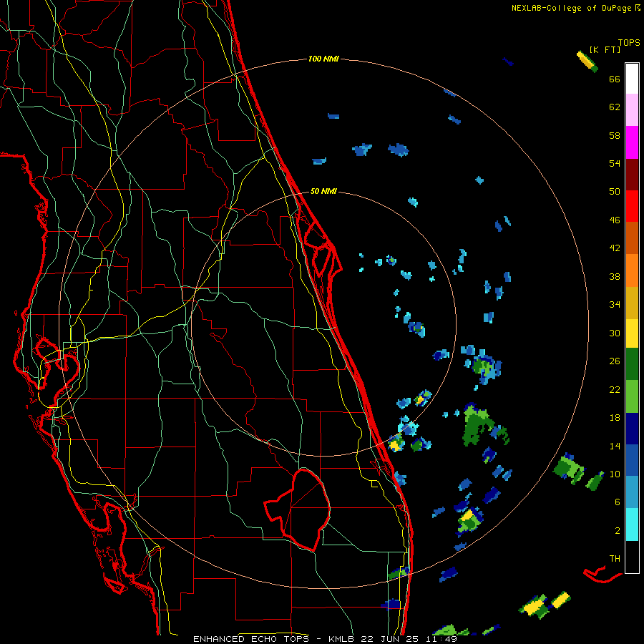This screenshot has width=644, height=644.
Task: Click the 34 legend value
Action: (615, 305)
